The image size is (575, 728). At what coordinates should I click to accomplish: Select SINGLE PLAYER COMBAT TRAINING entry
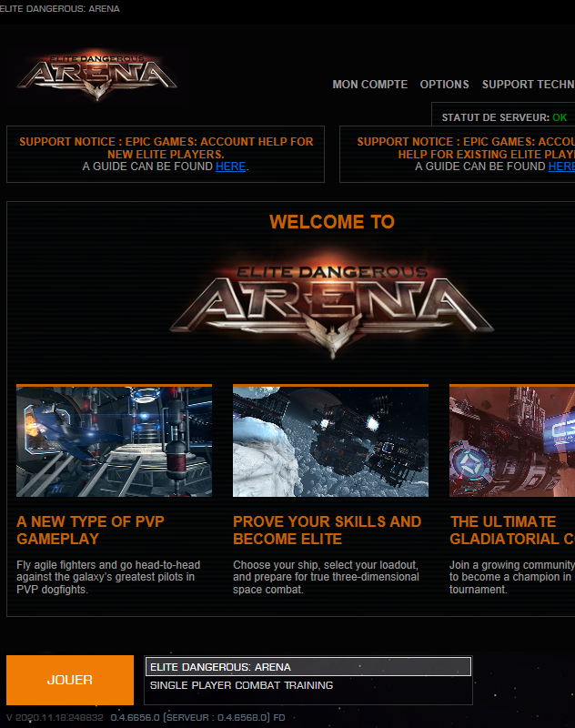308,685
